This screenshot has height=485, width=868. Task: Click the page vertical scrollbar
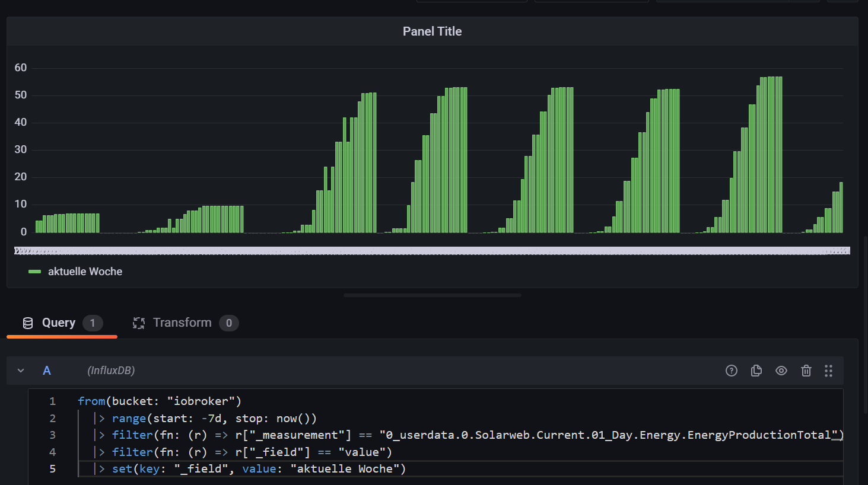[866, 326]
